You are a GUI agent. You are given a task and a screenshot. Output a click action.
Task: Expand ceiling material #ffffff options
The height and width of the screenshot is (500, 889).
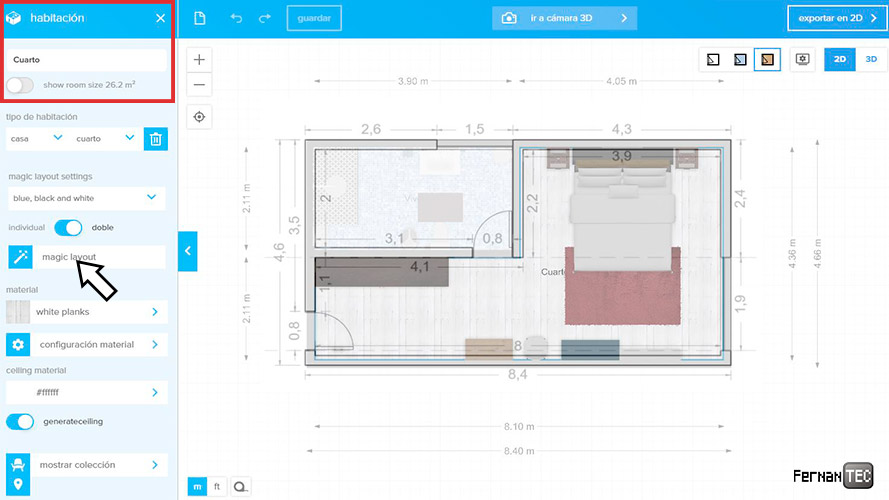pos(155,392)
